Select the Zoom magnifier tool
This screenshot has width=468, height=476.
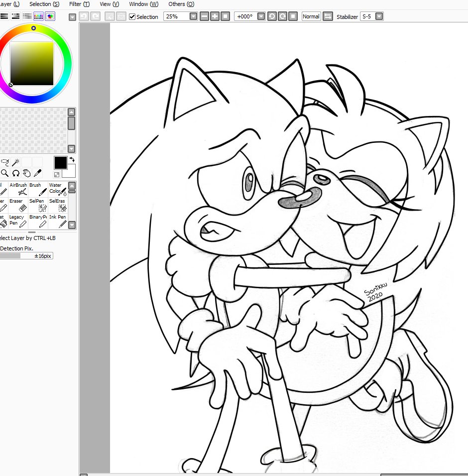(x=4, y=173)
